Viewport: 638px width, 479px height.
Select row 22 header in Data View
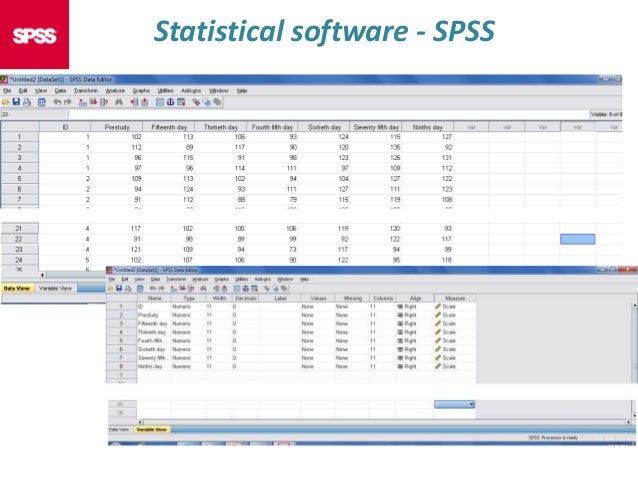19,239
